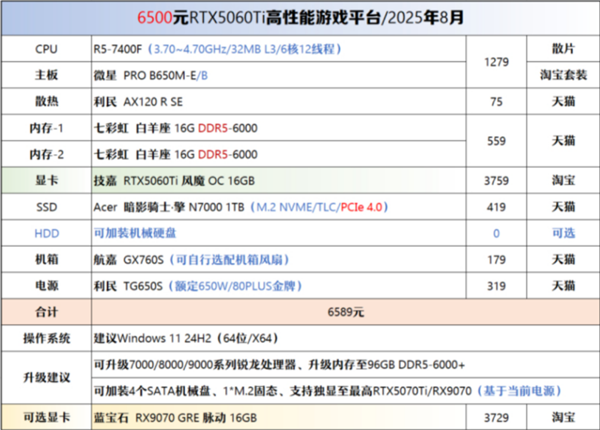Click the 机箱 label cell
Screen dimensions: 600x430
(x=46, y=259)
